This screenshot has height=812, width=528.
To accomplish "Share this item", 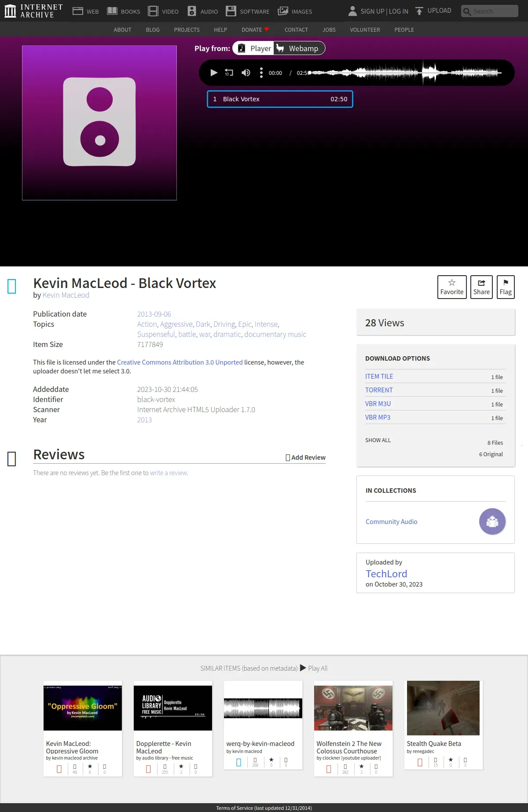I will click(x=481, y=287).
